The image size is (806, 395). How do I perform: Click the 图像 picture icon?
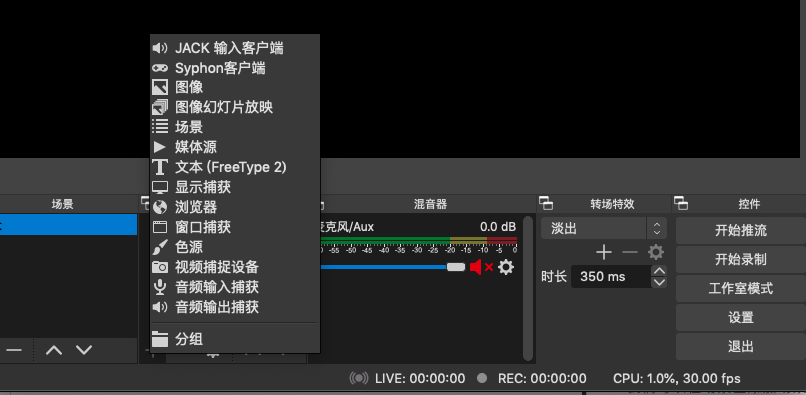point(160,87)
